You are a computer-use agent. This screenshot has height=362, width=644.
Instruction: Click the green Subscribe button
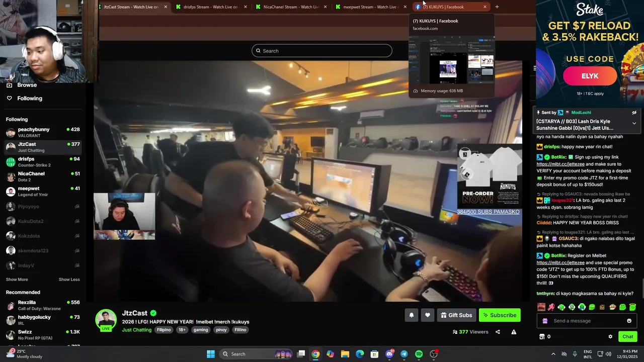pyautogui.click(x=500, y=315)
